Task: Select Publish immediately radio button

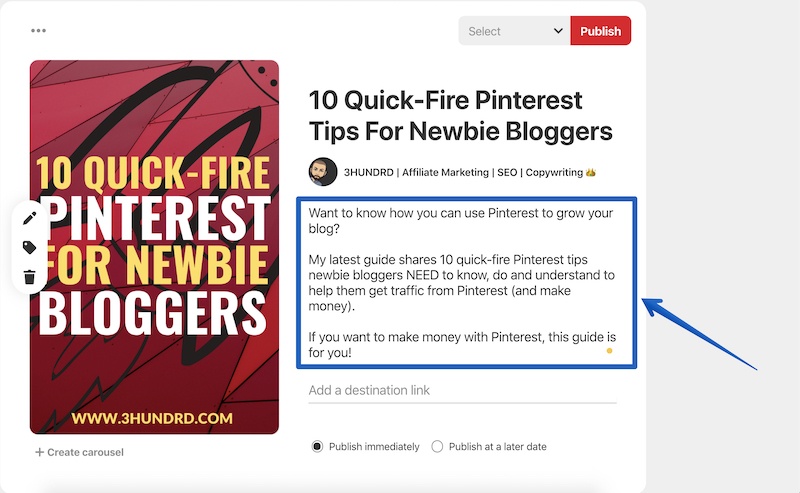Action: coord(317,447)
